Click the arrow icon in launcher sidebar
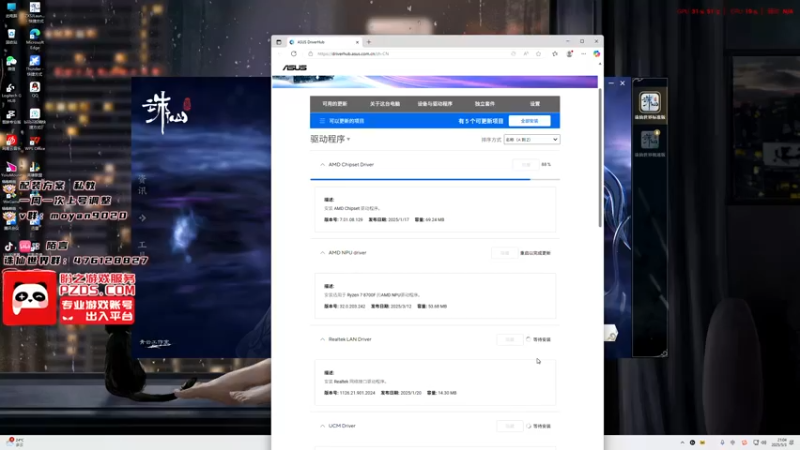This screenshot has width=800, height=450. [142, 218]
